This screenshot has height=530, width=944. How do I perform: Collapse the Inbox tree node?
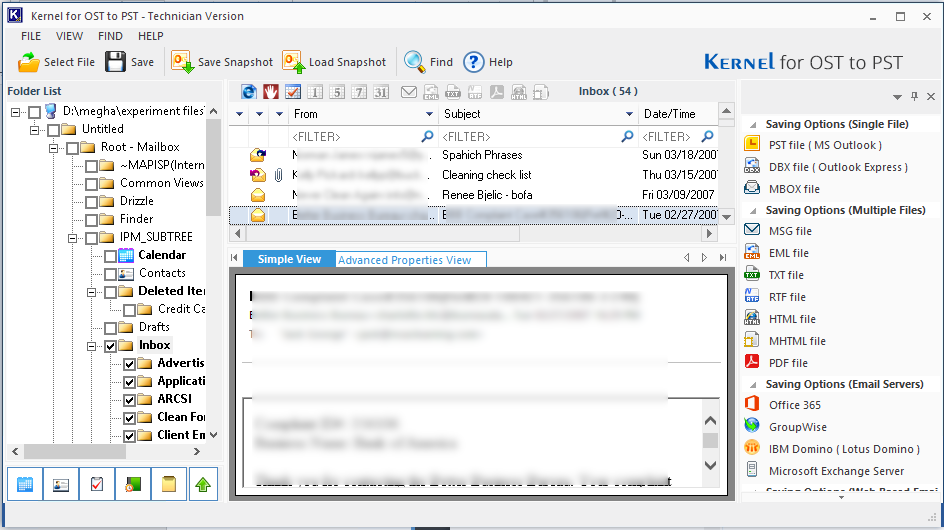pyautogui.click(x=92, y=346)
